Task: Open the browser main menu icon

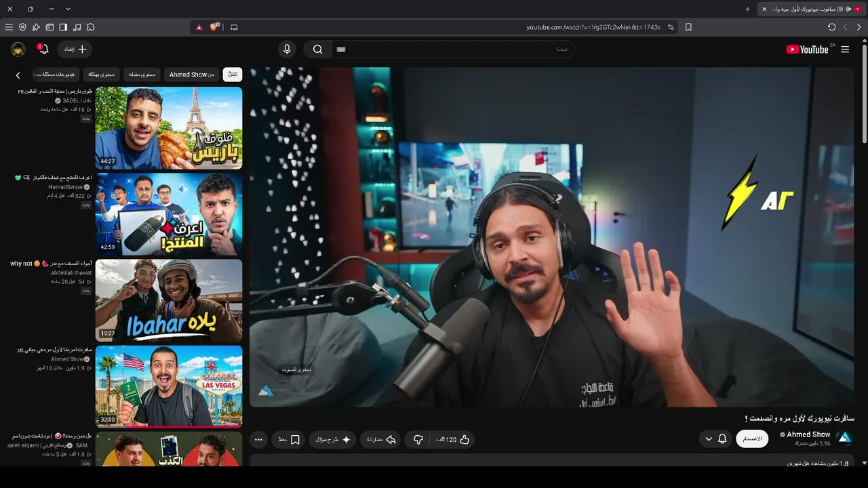Action: coord(9,27)
